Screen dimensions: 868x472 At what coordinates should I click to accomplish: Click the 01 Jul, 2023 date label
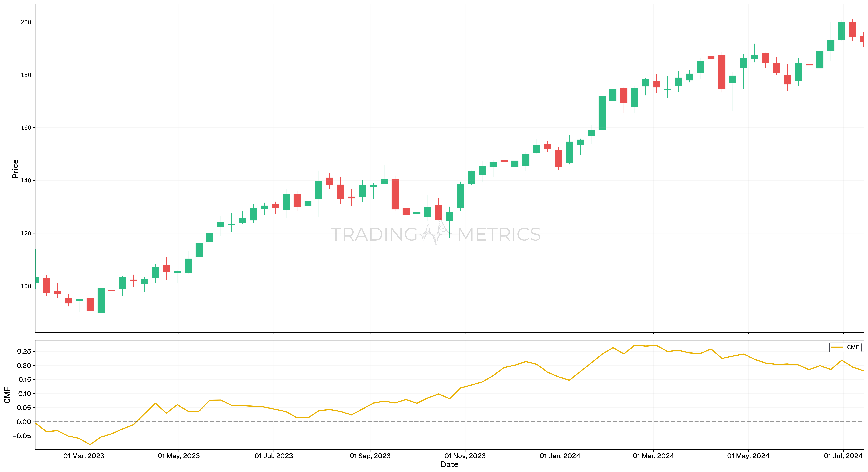(274, 456)
